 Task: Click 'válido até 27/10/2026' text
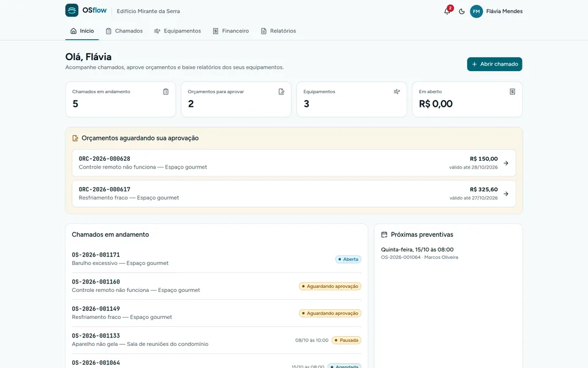click(x=473, y=198)
